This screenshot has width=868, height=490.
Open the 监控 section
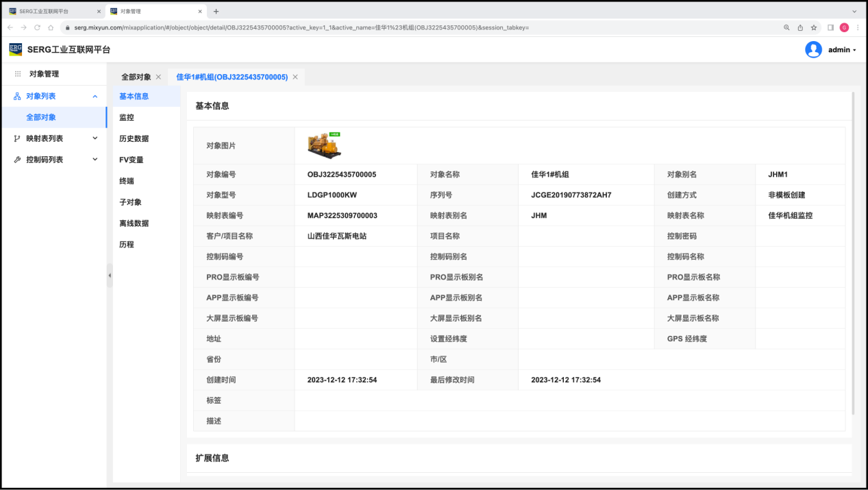127,117
